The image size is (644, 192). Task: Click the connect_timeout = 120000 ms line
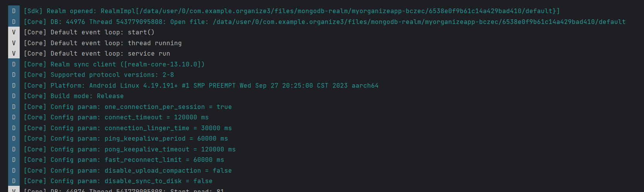coord(116,117)
